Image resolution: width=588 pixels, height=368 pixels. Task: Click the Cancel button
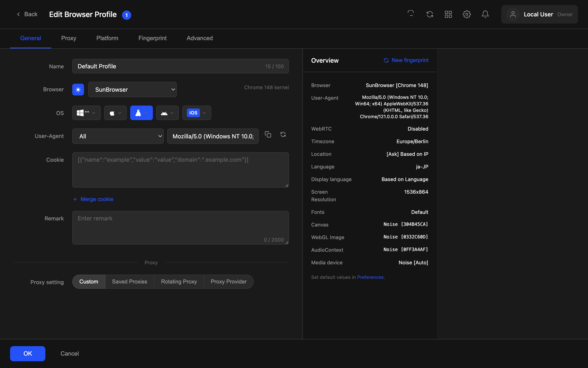70,353
